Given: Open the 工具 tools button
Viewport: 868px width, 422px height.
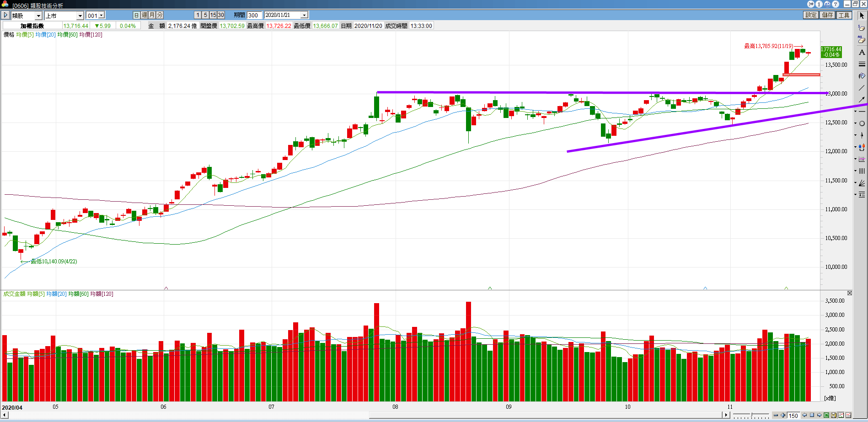Looking at the screenshot, I should point(844,15).
